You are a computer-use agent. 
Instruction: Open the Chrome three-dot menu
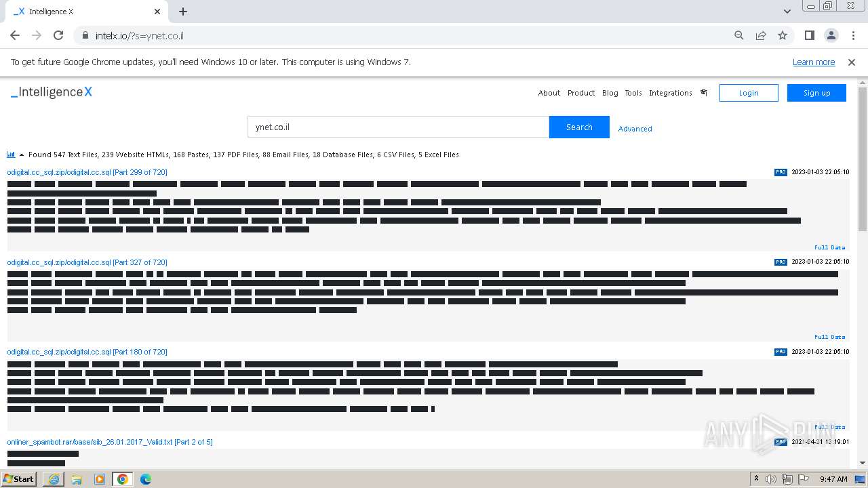pyautogui.click(x=852, y=35)
